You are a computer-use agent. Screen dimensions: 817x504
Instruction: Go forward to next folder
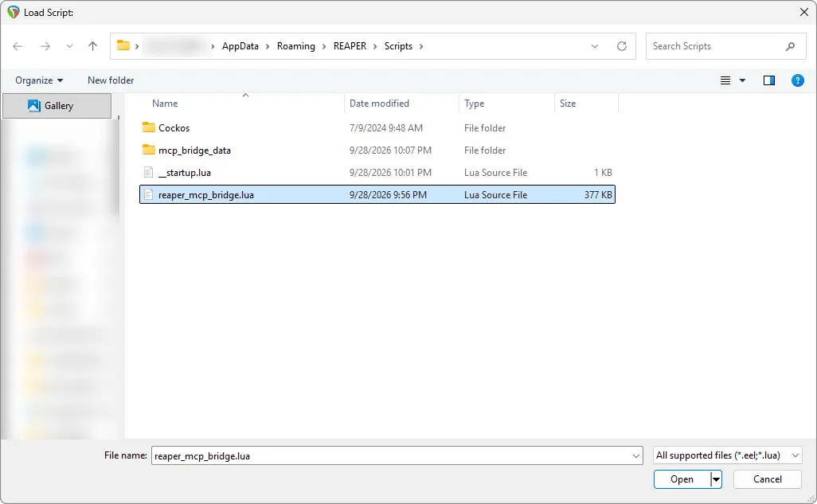point(45,46)
